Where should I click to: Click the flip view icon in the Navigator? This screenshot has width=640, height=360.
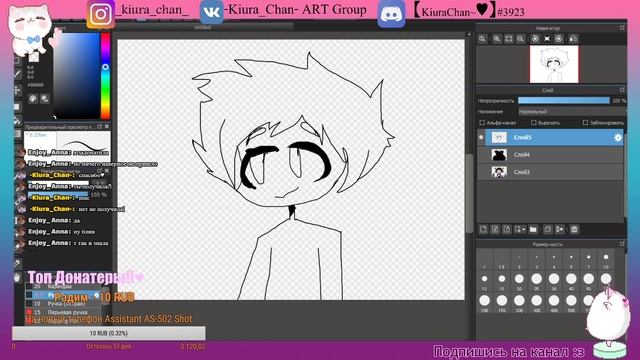547,39
